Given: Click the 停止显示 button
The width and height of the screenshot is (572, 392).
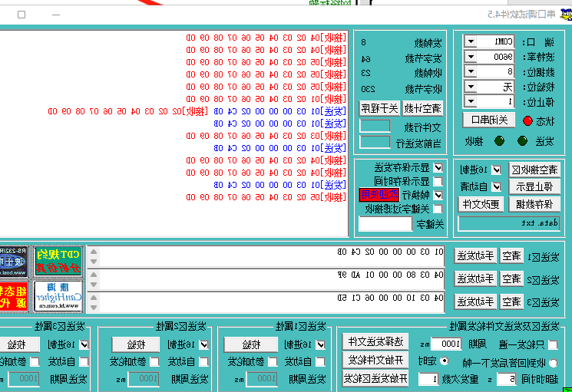Looking at the screenshot, I should tap(534, 187).
